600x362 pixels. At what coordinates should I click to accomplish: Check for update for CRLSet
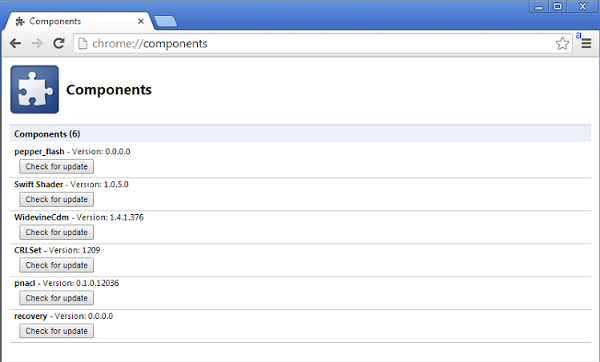pyautogui.click(x=57, y=265)
